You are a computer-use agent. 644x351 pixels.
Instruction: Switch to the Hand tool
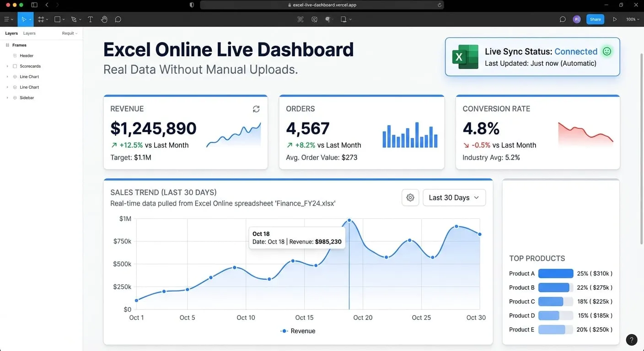point(104,19)
